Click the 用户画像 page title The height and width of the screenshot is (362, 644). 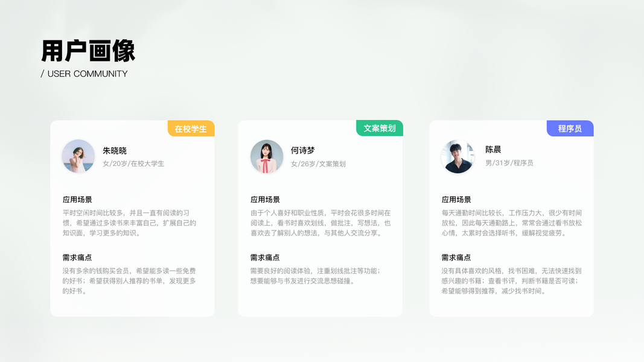tap(88, 51)
